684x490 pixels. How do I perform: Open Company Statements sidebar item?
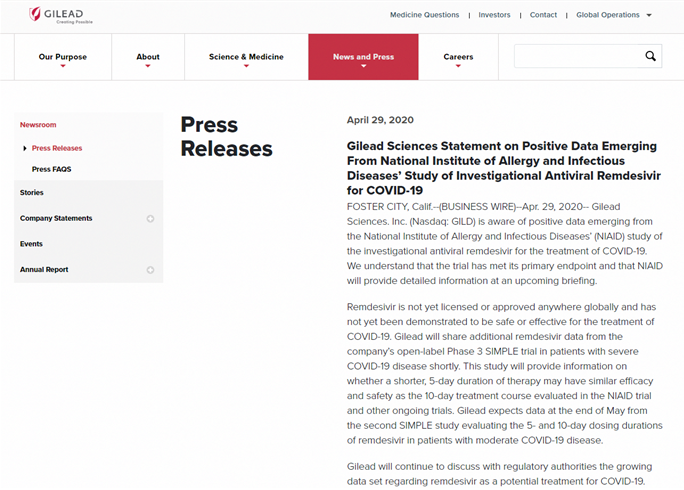56,218
